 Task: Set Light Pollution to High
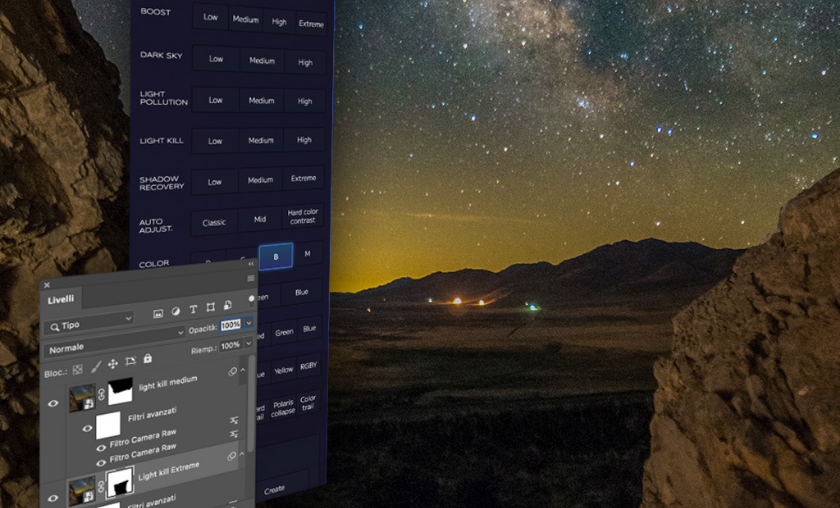coord(305,101)
